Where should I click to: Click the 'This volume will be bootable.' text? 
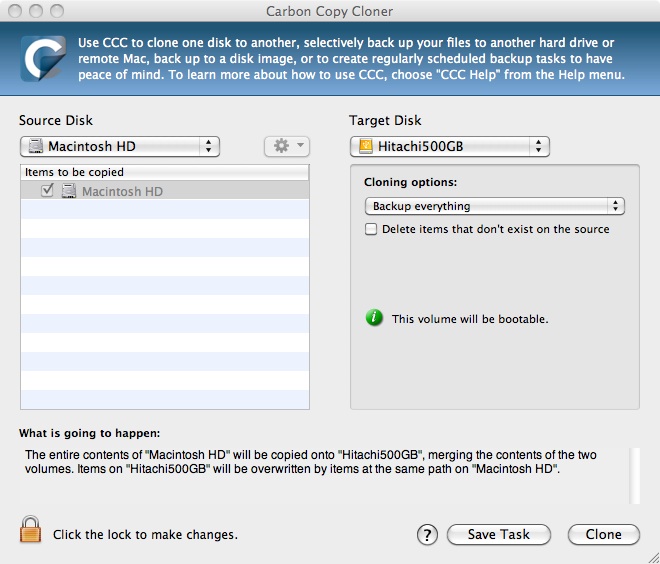pyautogui.click(x=470, y=319)
